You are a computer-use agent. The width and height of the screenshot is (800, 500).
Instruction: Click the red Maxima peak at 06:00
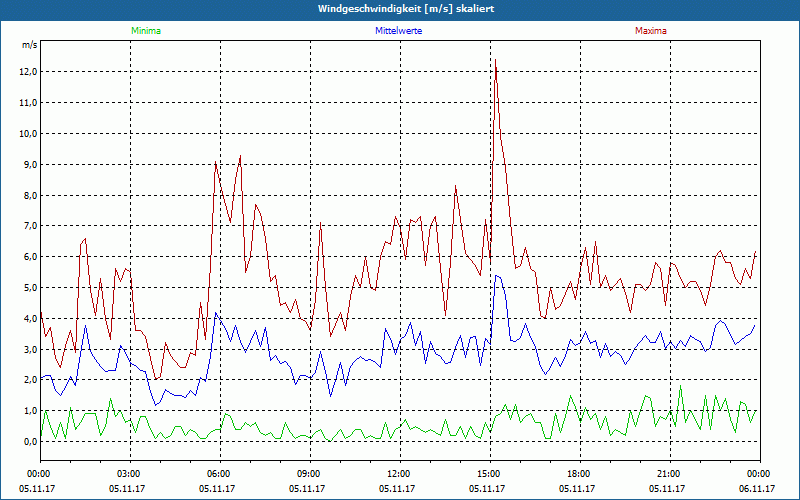point(216,162)
